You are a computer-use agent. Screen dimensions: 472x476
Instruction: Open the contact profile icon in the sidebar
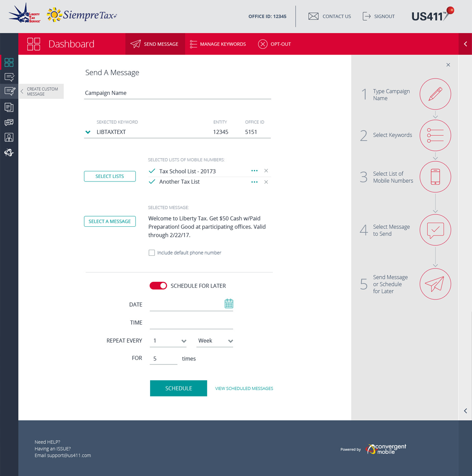point(9,137)
